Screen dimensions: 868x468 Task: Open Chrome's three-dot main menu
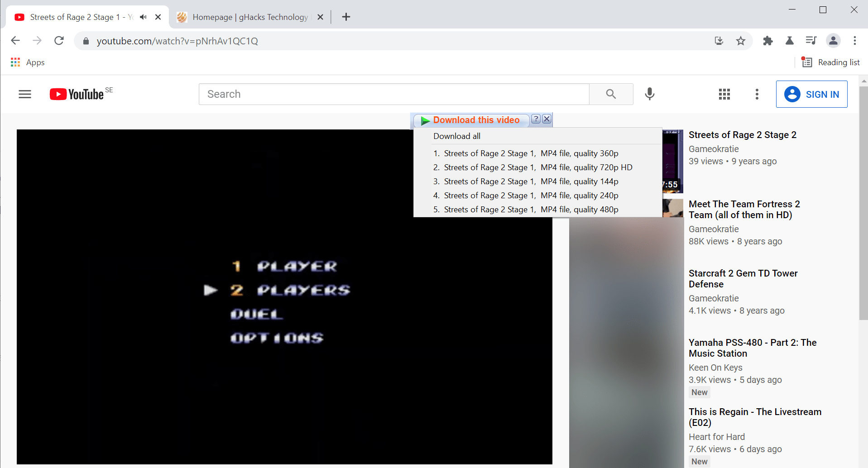855,41
